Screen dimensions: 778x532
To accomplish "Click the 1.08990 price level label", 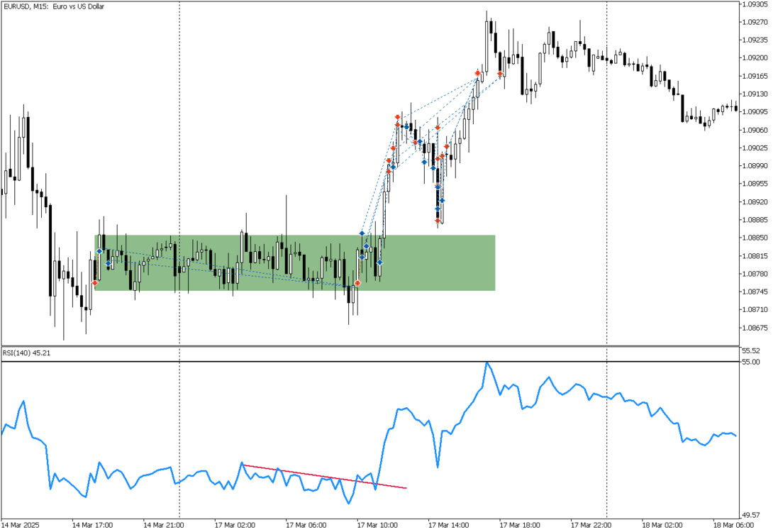I will tap(755, 166).
